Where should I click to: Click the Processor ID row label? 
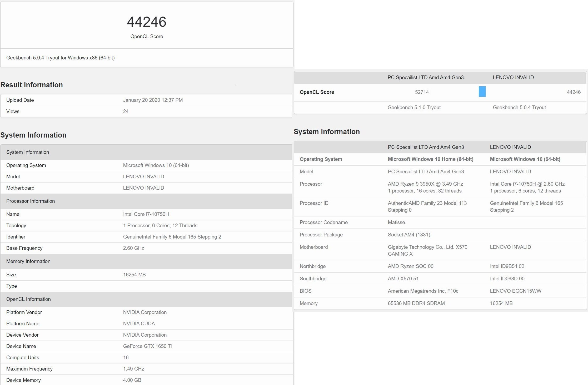point(314,203)
